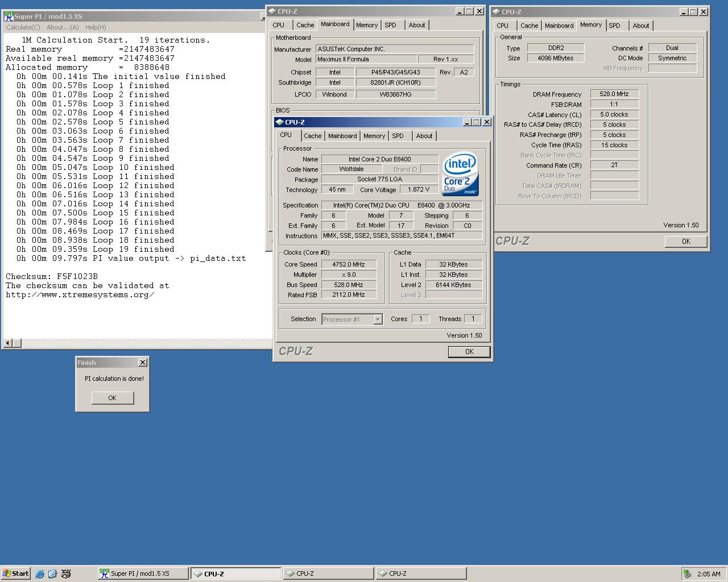Click the taskbar clock showing 2:05 AM
The height and width of the screenshot is (582, 728).
tap(709, 574)
